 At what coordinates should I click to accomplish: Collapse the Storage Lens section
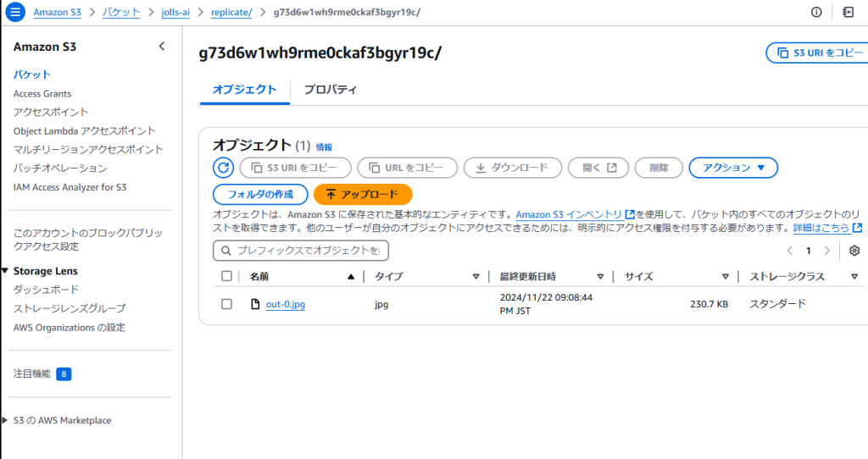pos(5,271)
